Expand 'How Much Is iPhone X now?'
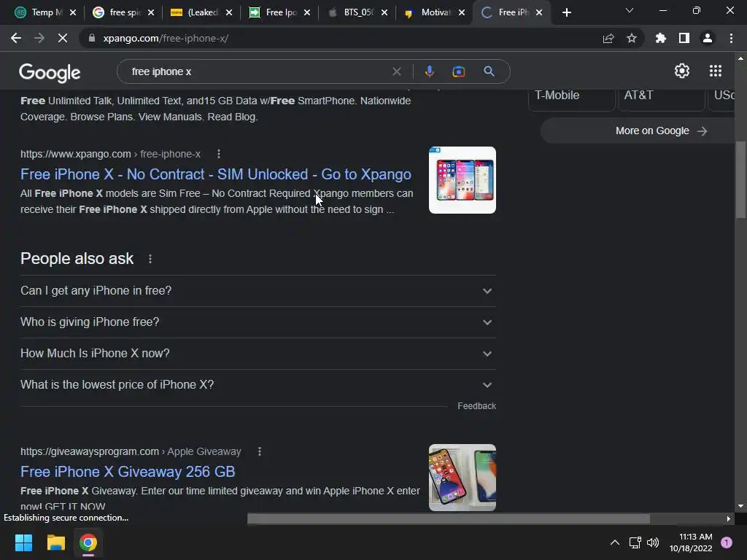 click(x=258, y=354)
